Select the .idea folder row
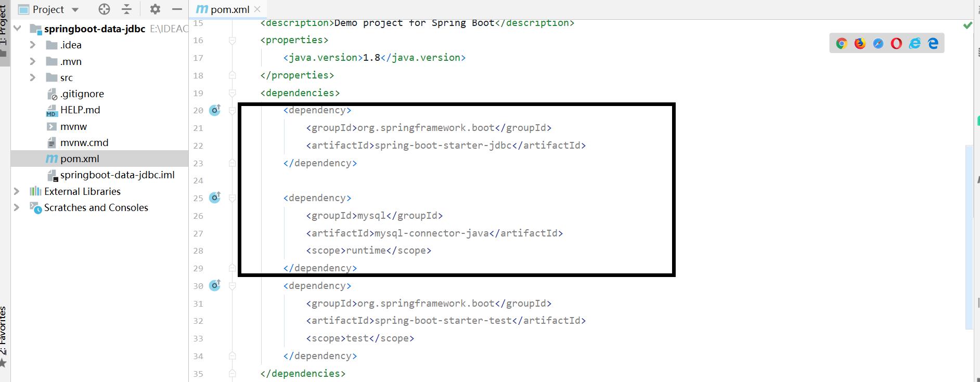980x382 pixels. click(99, 45)
